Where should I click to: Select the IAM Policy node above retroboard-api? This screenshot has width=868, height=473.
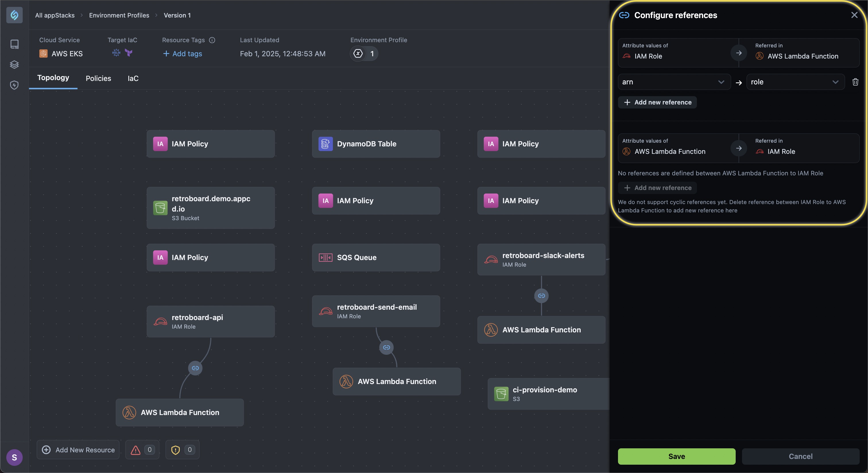[211, 257]
